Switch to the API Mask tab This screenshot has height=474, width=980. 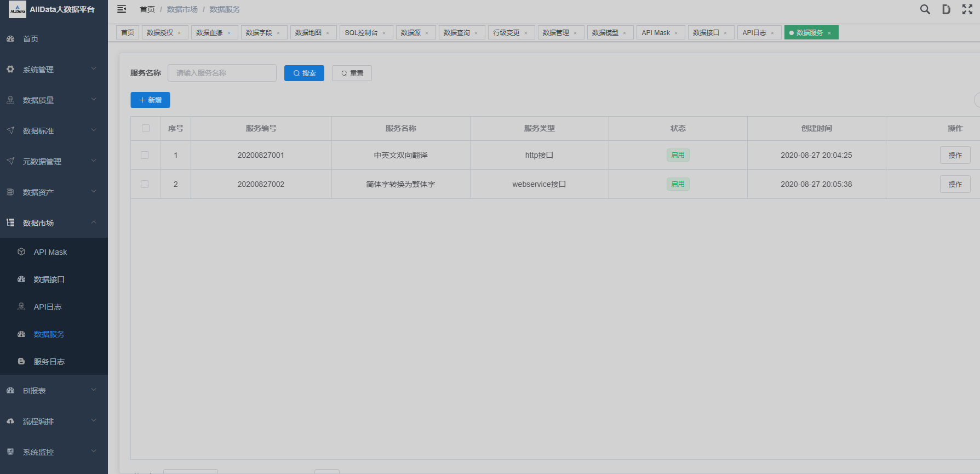(x=656, y=33)
